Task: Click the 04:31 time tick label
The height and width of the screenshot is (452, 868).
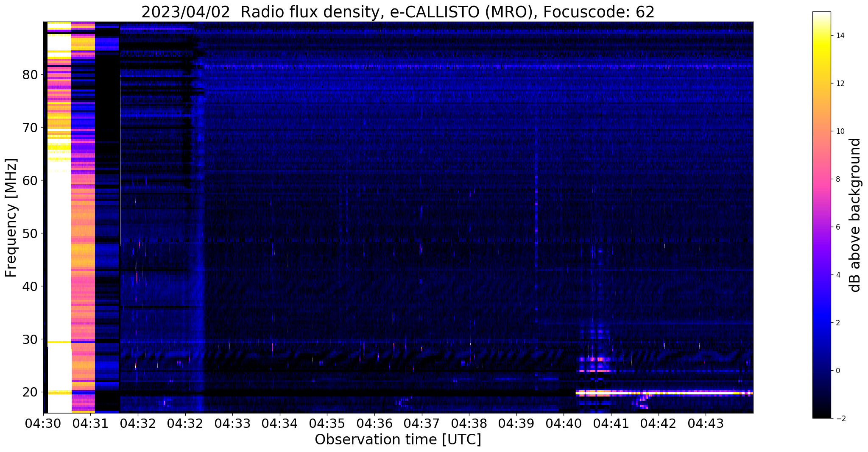Action: (x=90, y=423)
